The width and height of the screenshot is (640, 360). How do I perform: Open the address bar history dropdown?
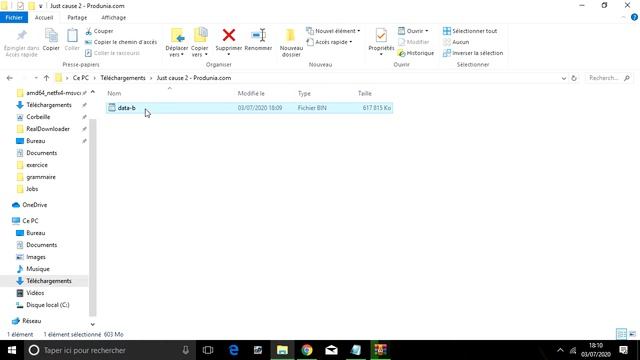564,78
